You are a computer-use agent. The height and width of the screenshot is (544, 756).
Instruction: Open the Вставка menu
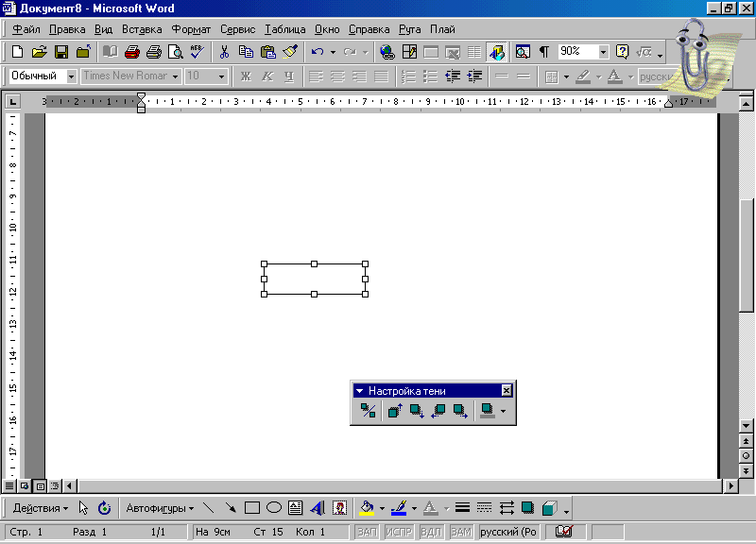tap(142, 29)
